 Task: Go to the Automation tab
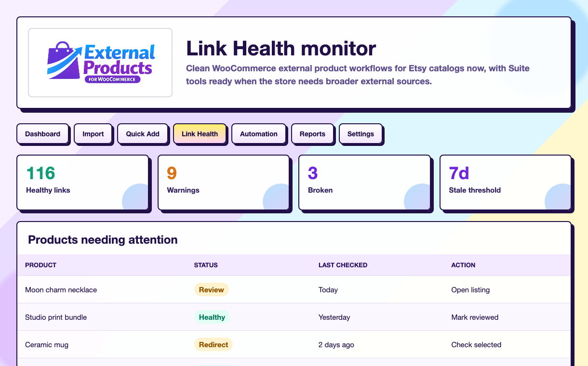[259, 134]
